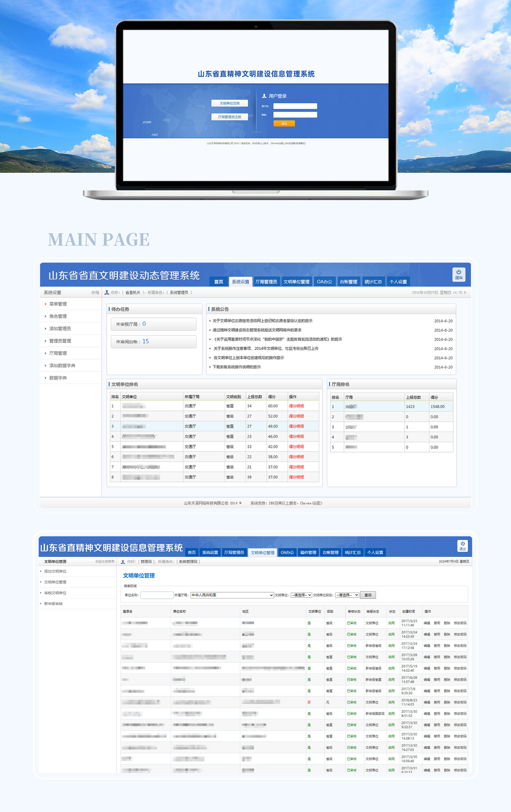Click the 未审阅台帐 pending task box
511x812 pixels.
tap(154, 341)
